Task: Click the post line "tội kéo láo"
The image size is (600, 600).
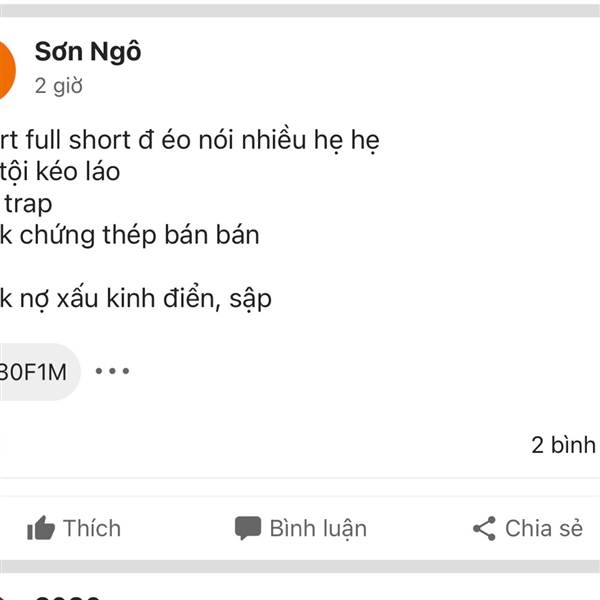Action: pyautogui.click(x=60, y=172)
